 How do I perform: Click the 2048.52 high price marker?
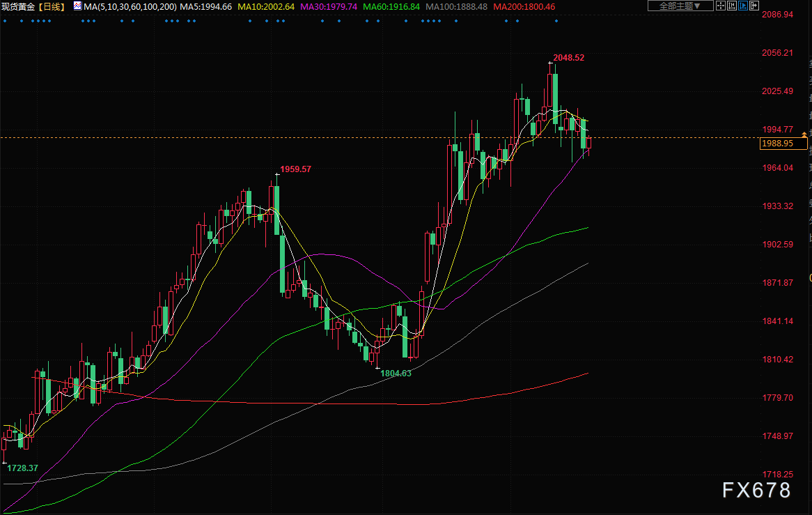click(568, 58)
